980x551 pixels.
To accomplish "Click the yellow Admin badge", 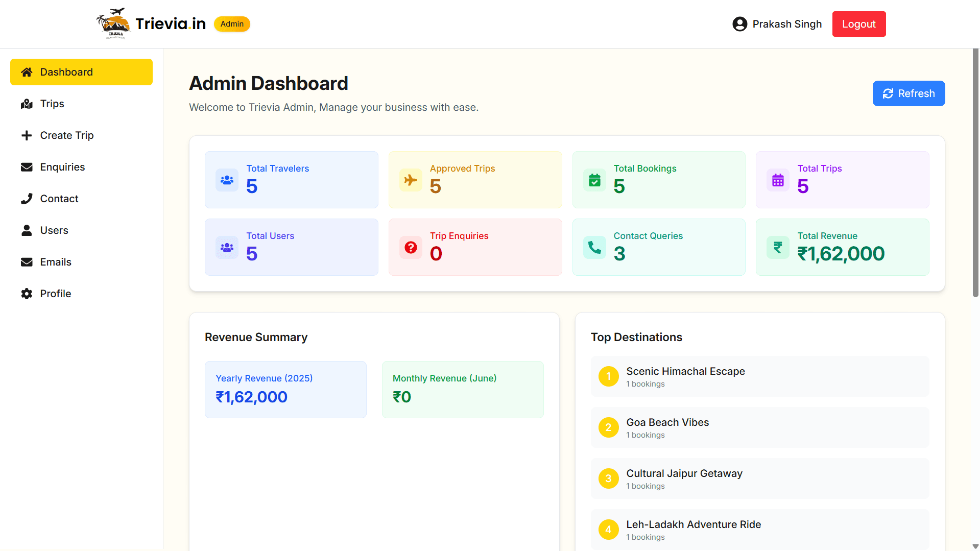I will [x=231, y=24].
